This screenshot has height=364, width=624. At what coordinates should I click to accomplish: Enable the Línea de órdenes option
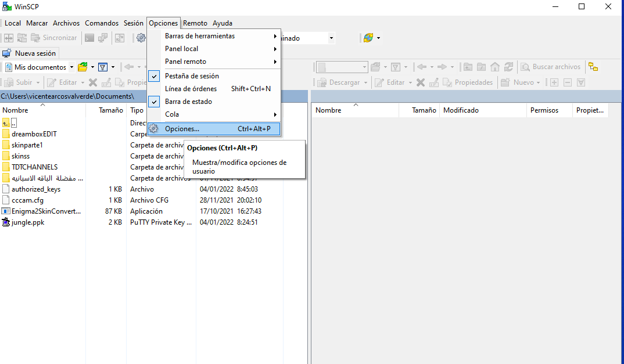(191, 89)
